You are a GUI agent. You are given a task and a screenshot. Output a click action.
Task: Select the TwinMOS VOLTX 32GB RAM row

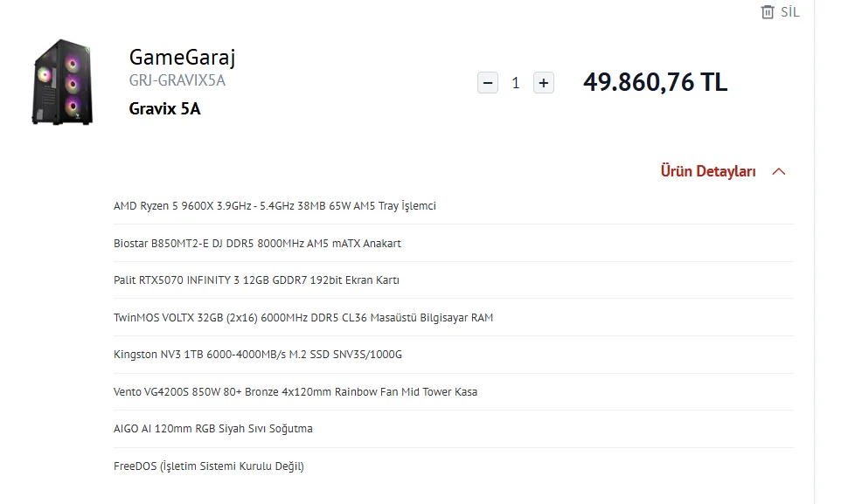pos(303,318)
